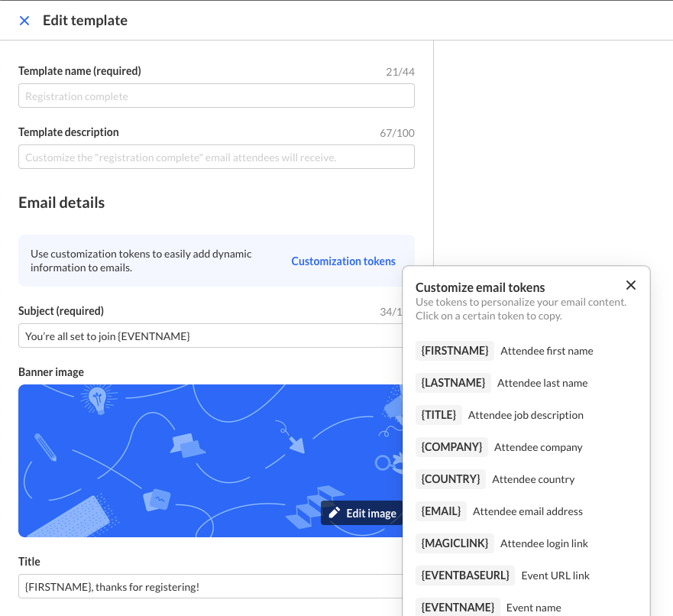The height and width of the screenshot is (616, 673).
Task: Open the Customization tokens link
Action: click(343, 261)
